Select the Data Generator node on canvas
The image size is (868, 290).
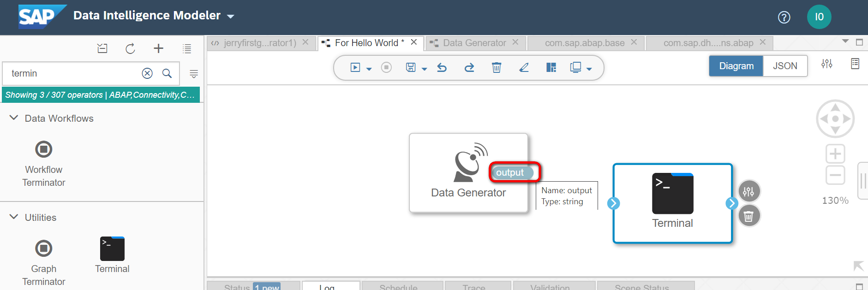(x=468, y=173)
